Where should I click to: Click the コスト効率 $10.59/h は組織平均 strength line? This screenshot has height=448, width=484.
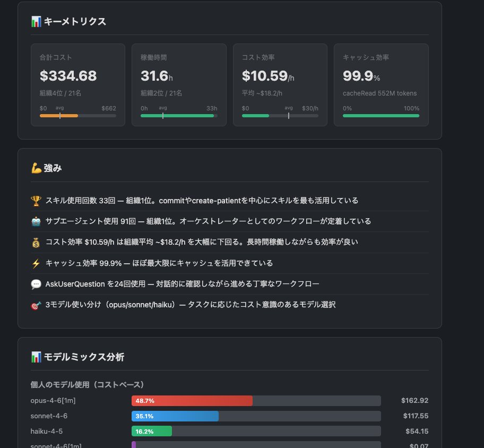pyautogui.click(x=202, y=242)
